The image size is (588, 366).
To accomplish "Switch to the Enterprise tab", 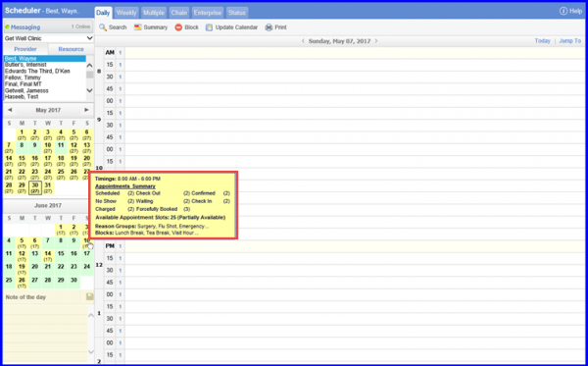I will coord(208,13).
